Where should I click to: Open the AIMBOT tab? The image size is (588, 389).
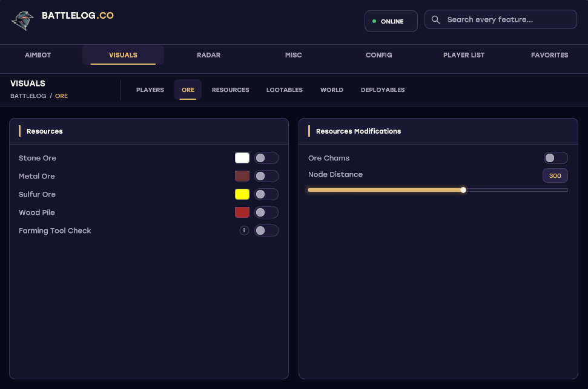coord(38,55)
